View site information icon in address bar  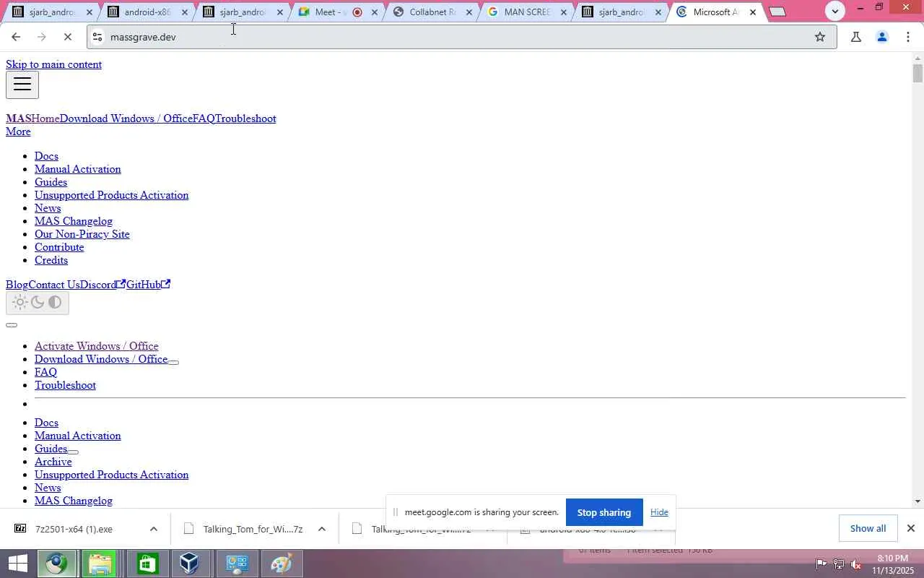point(97,37)
